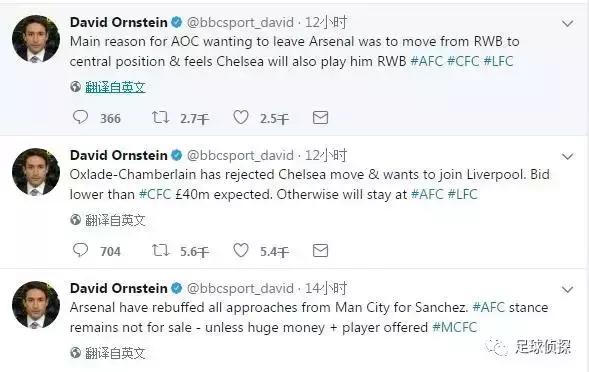This screenshot has width=589, height=372.
Task: Open the chevron menu on the Sanchez tweet
Action: point(567,289)
